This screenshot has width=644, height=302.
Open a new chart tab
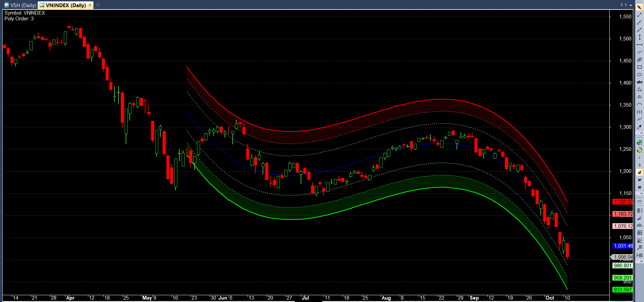point(98,5)
